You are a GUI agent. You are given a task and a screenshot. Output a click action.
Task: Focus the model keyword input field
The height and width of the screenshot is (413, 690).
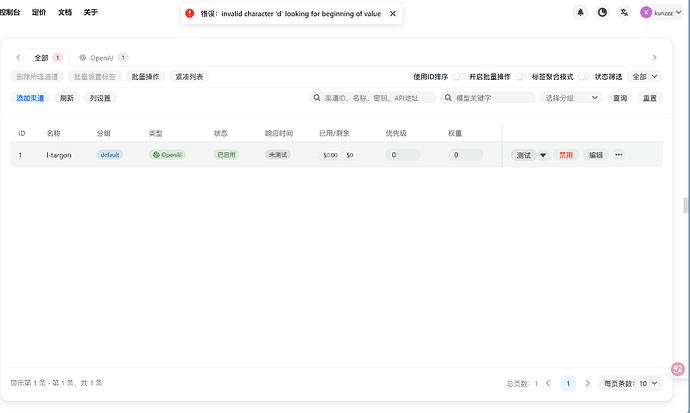pos(488,98)
